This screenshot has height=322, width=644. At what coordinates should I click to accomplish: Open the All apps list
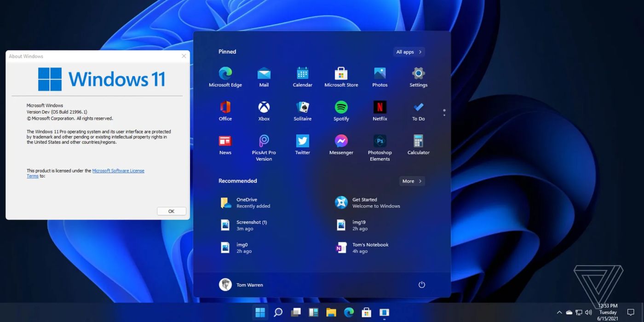tap(408, 52)
